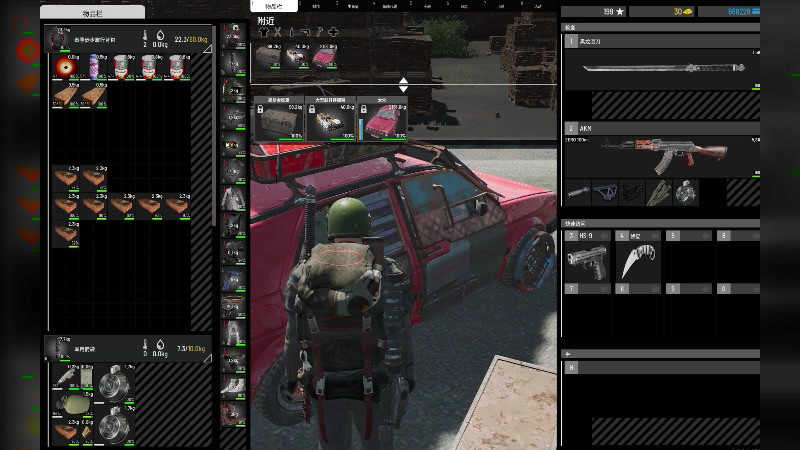This screenshot has width=800, height=450.
Task: Click the fame points 199 star counter
Action: (593, 11)
